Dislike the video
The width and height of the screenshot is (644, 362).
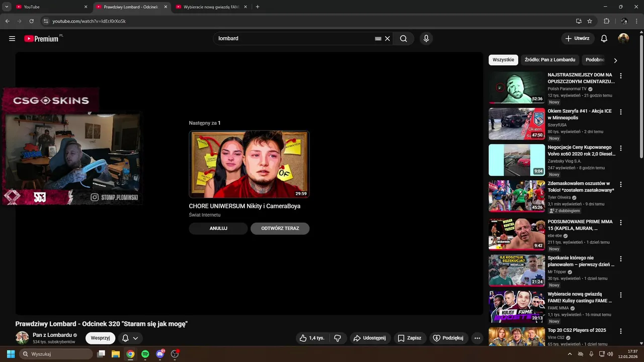[x=338, y=338]
